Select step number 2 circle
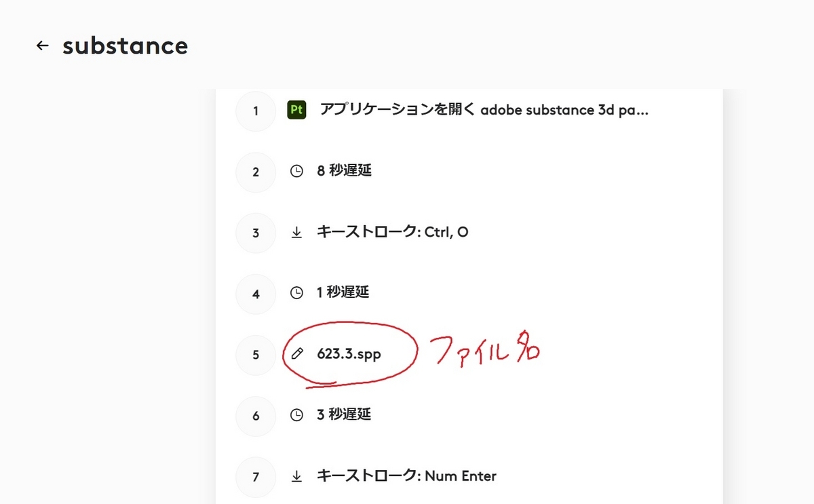Viewport: 814px width, 504px height. click(256, 172)
